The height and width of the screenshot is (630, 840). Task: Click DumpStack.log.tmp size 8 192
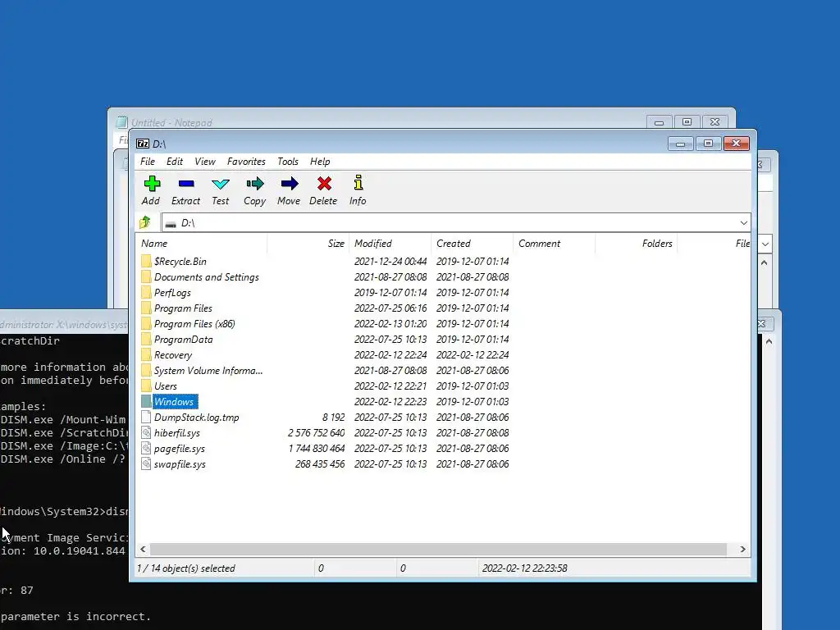[x=333, y=418]
